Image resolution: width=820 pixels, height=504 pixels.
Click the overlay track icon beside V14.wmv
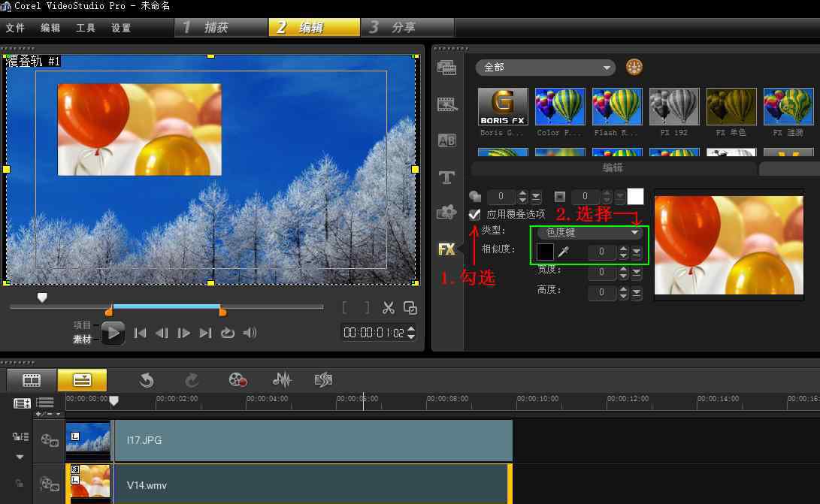[x=49, y=484]
